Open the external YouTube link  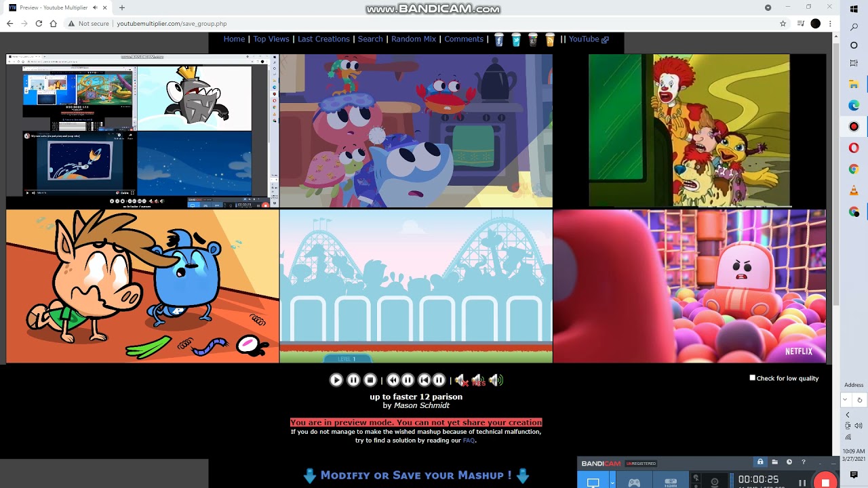tap(589, 39)
